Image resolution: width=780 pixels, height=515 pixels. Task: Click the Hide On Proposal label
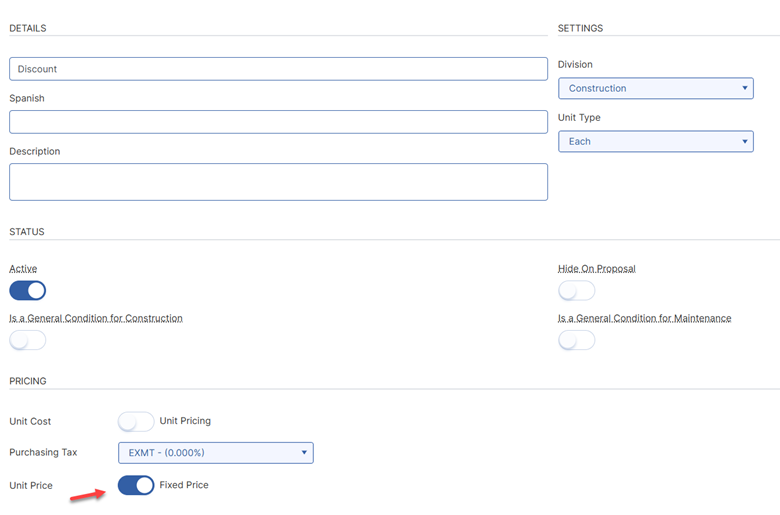pos(596,269)
